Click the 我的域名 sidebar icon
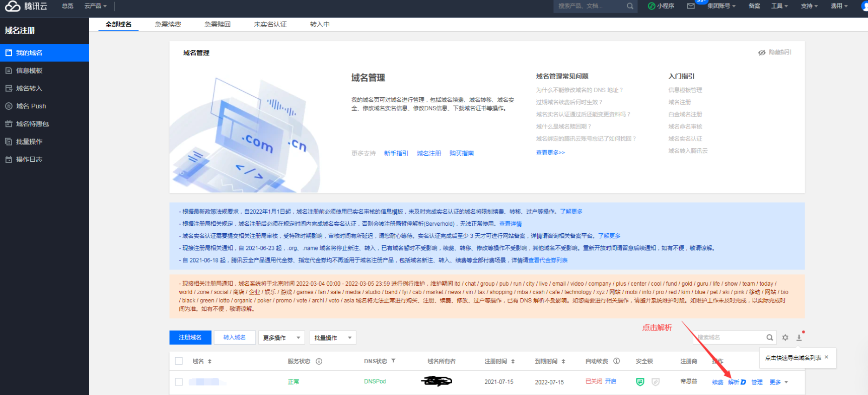 coord(9,52)
